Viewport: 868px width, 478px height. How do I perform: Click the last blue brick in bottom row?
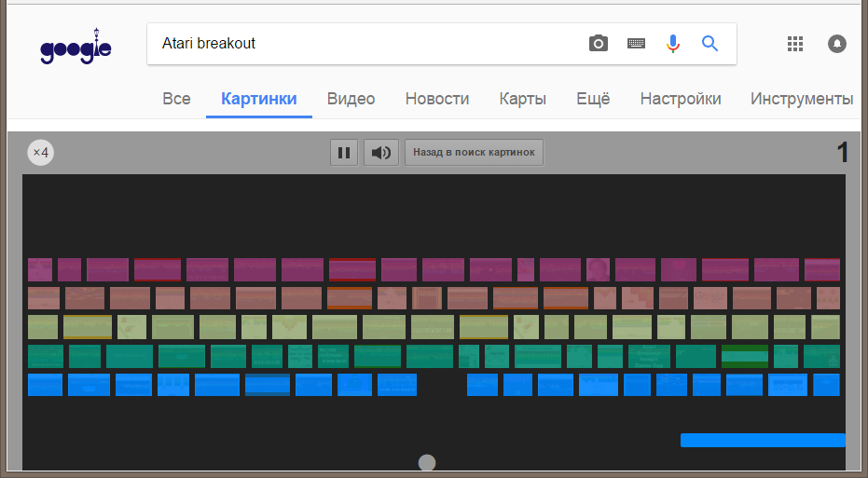(x=826, y=385)
